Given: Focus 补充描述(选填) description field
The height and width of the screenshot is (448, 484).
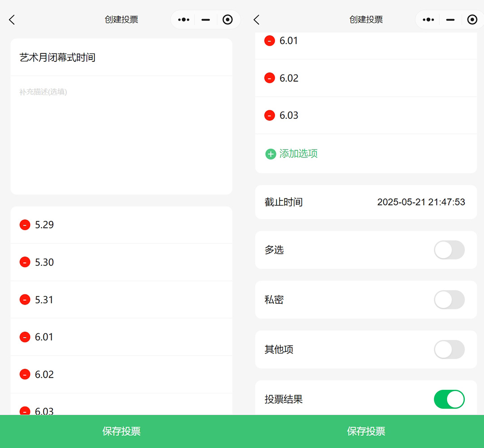Looking at the screenshot, I should pos(121,135).
